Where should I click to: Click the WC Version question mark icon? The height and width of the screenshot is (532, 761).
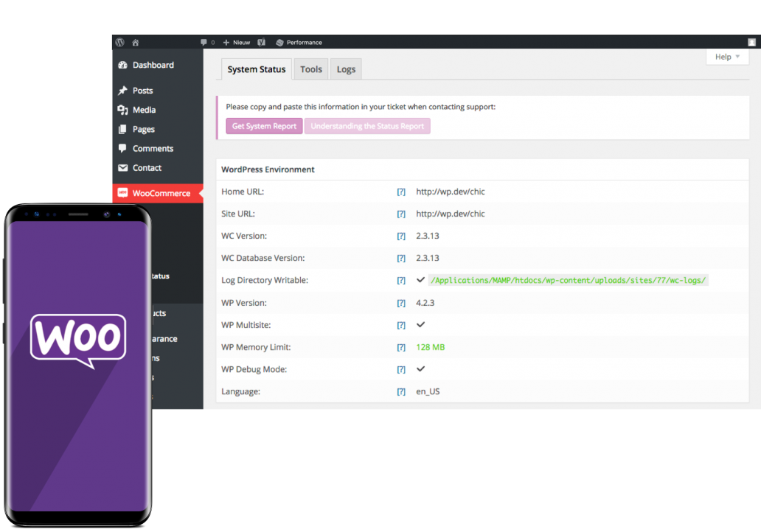click(x=400, y=236)
